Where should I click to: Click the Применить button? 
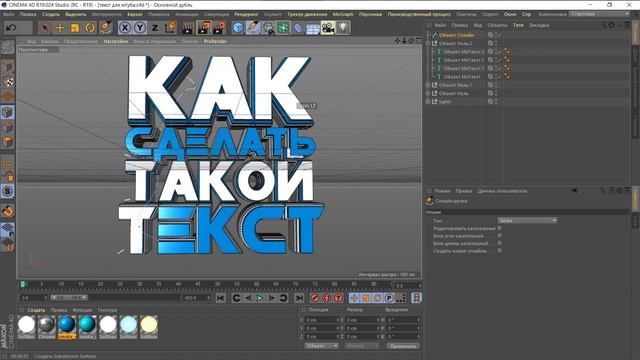coord(402,346)
